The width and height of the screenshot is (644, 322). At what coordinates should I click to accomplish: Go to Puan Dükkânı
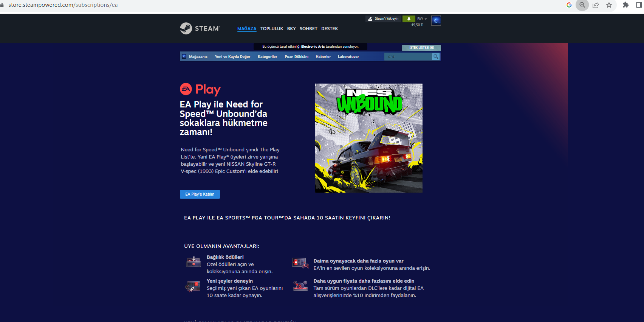pos(297,57)
